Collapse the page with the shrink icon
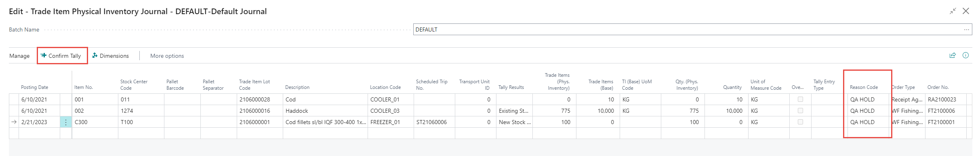 [953, 11]
